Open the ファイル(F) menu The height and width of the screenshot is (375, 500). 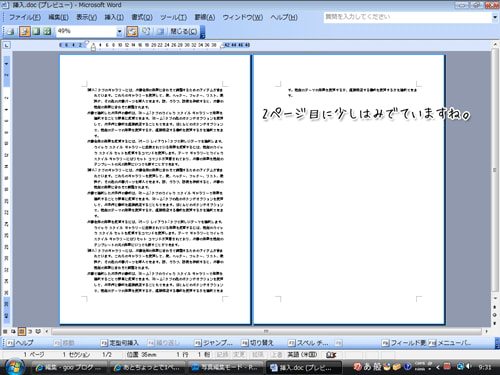coord(25,17)
